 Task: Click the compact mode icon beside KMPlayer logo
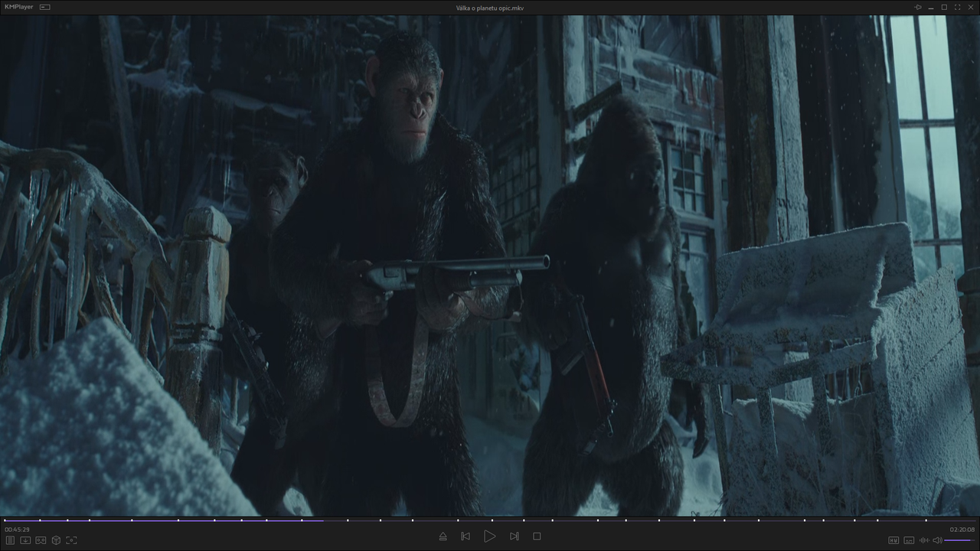pos(44,7)
